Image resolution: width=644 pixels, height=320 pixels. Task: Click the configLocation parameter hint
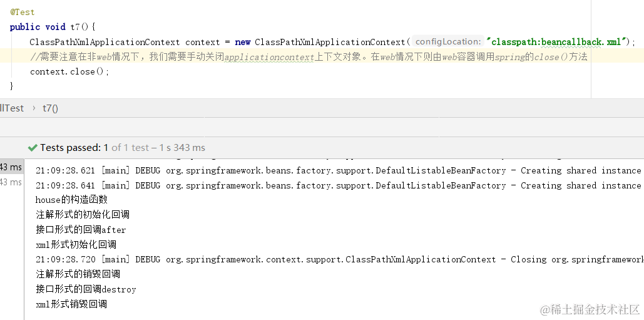[x=448, y=41]
